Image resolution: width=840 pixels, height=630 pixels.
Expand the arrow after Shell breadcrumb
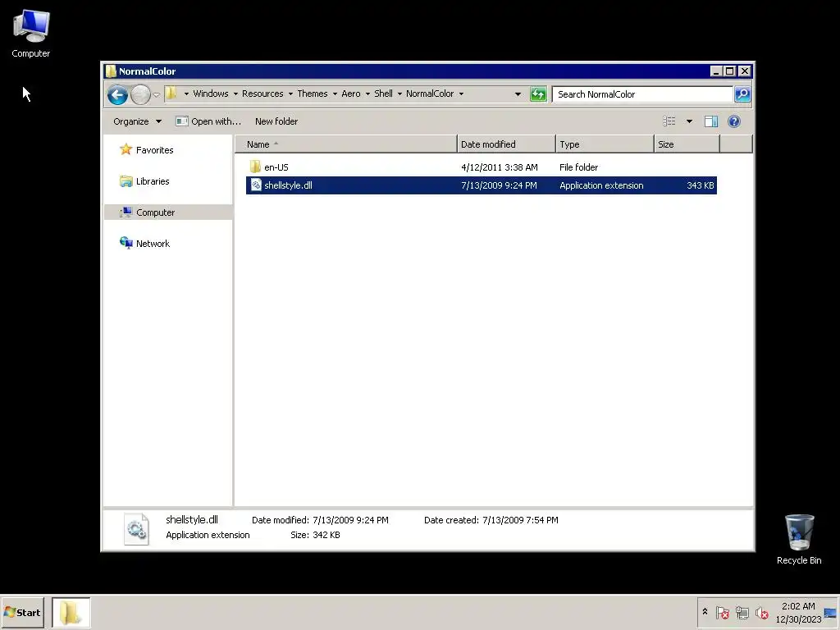point(399,94)
